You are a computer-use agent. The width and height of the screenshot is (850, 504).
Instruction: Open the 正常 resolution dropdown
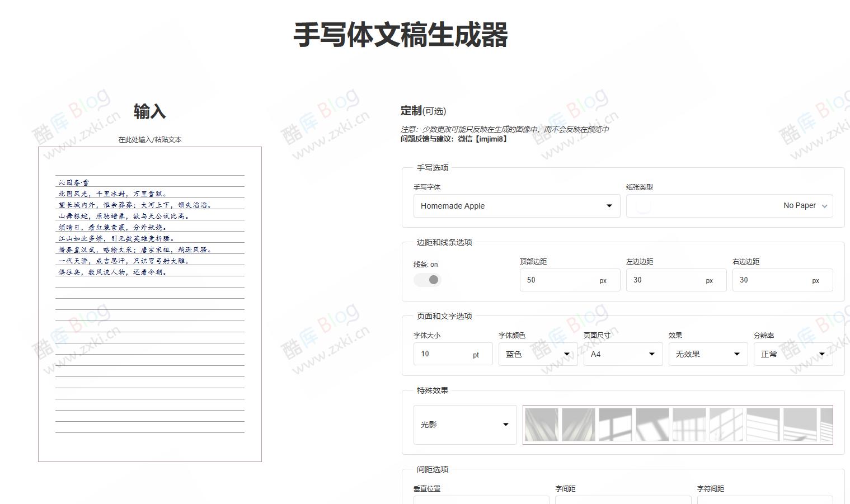[x=792, y=354]
